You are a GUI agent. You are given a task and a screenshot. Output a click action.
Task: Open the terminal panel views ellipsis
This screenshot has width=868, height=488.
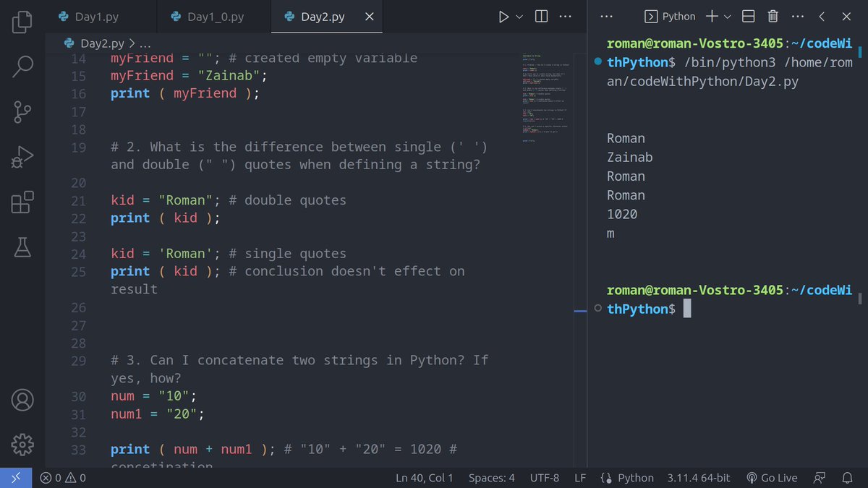click(607, 17)
